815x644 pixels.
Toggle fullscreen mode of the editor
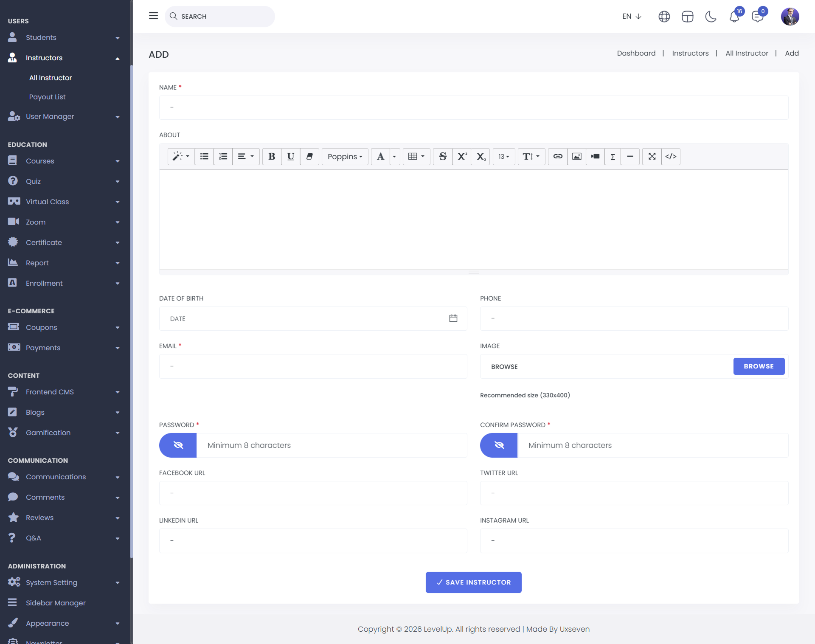click(652, 157)
